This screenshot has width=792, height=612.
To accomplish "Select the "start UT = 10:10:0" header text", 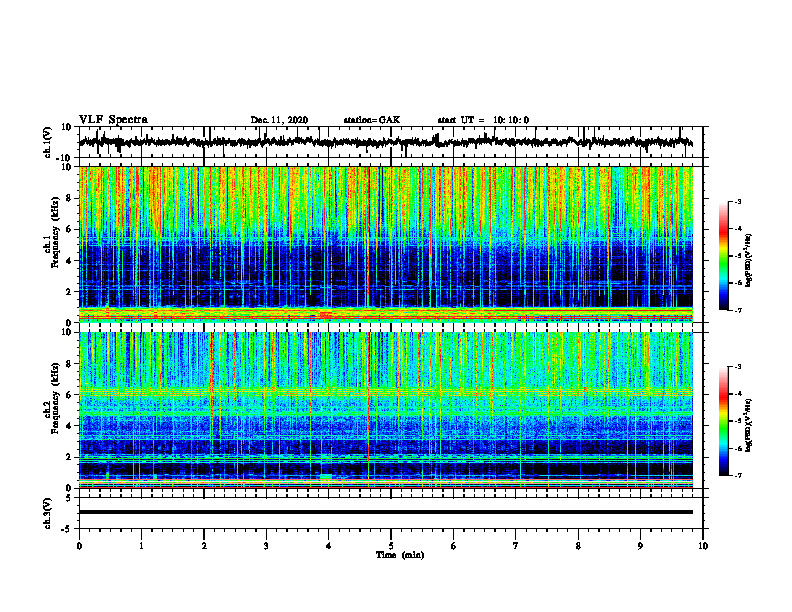I will point(483,120).
